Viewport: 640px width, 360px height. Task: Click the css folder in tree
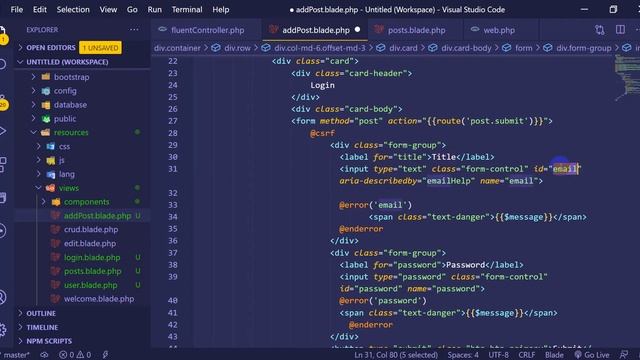point(64,146)
